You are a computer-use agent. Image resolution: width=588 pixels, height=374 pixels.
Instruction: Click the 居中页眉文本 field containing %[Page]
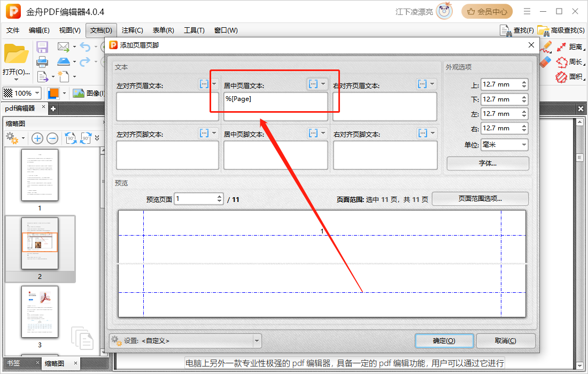click(x=276, y=106)
